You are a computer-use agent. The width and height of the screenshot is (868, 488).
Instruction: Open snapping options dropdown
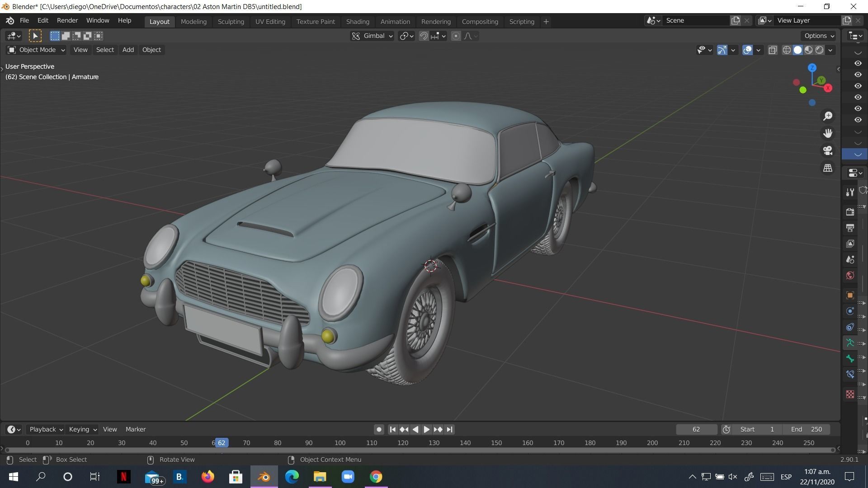coord(439,36)
